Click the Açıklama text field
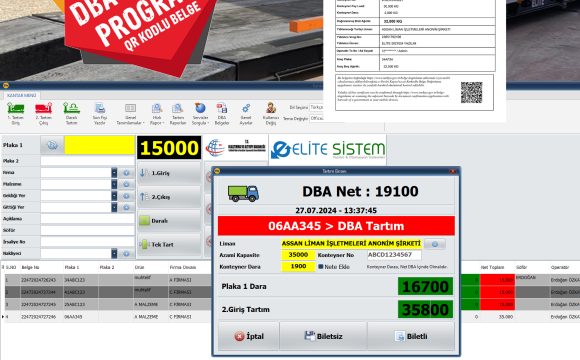580x360 pixels. (88, 219)
